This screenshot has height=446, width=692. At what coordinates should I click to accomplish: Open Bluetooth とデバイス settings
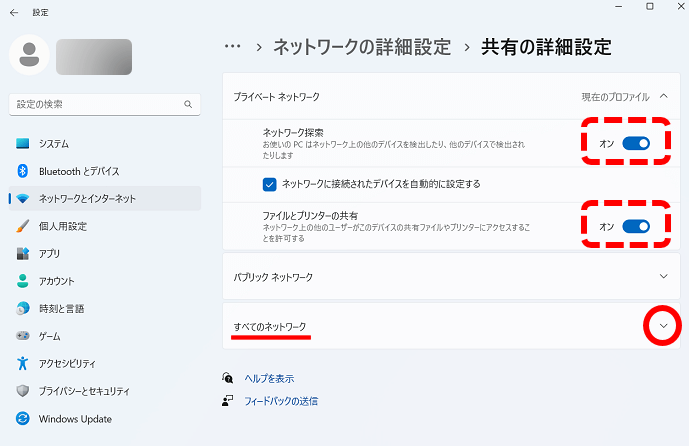pos(78,171)
